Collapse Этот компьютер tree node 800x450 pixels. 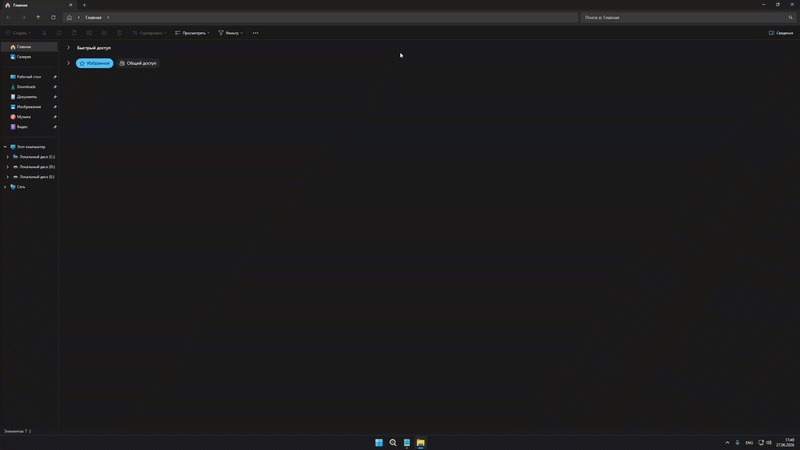tap(5, 147)
